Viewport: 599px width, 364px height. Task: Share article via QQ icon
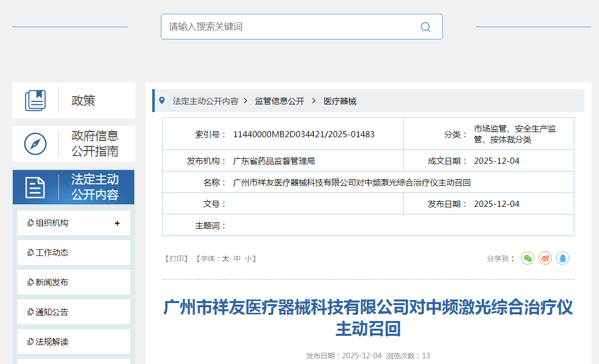pyautogui.click(x=563, y=259)
